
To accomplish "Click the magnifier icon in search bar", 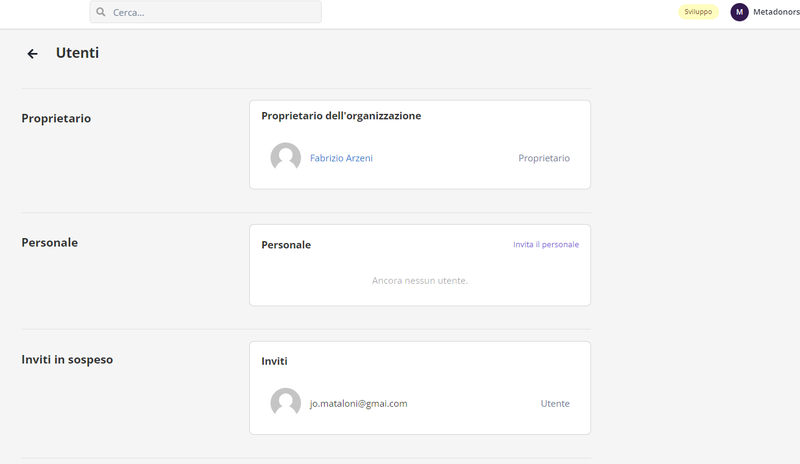I will [x=101, y=12].
